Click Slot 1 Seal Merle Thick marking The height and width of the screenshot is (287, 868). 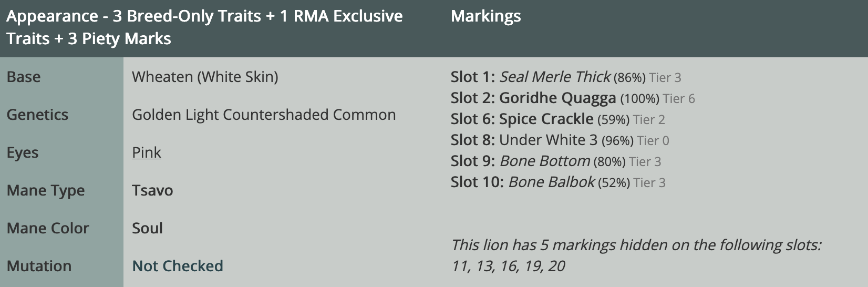[x=555, y=77]
